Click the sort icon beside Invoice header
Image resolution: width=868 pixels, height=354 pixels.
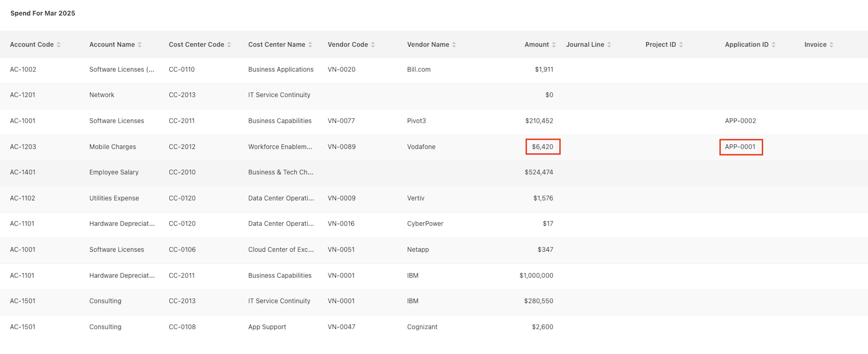831,45
